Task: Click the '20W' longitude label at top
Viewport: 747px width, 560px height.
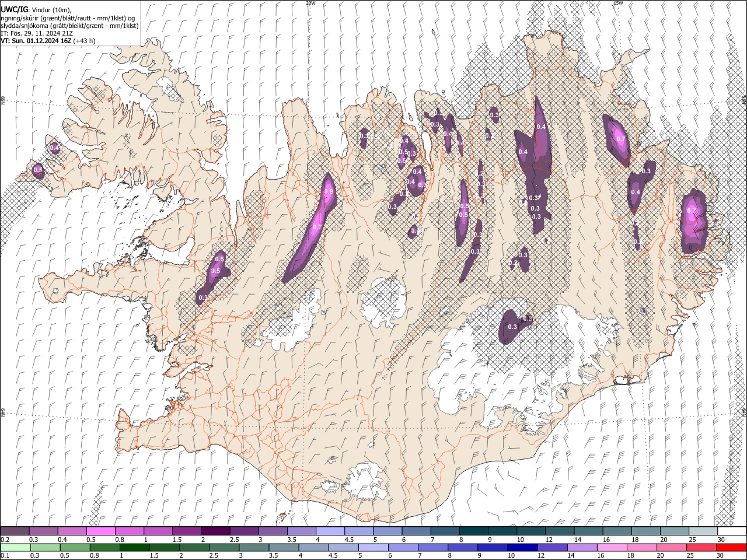Action: (x=310, y=3)
